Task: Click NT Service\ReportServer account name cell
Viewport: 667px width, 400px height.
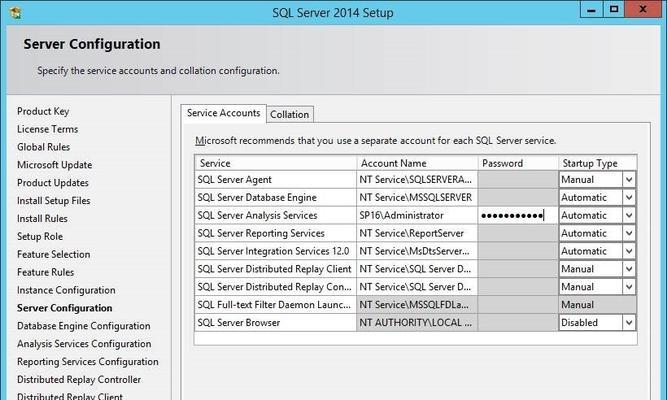Action: coord(417,233)
